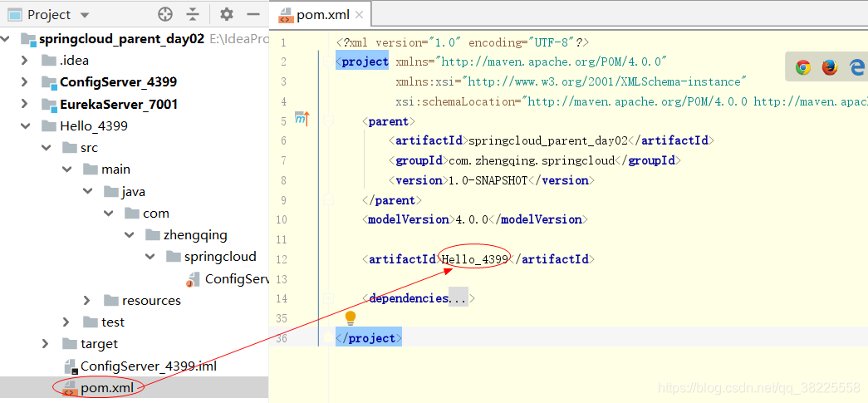Select pom.xml in the project tree

107,388
